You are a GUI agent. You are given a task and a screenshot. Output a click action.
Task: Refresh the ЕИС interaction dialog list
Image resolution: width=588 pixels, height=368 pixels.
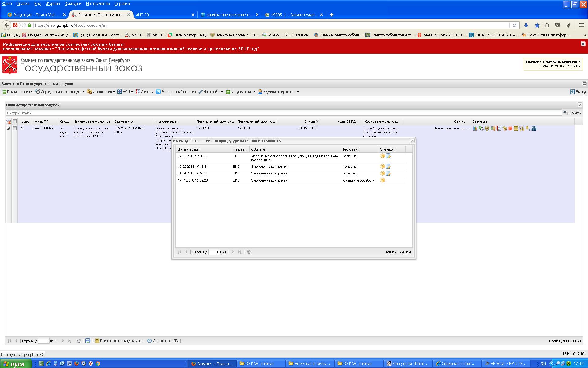[x=249, y=252]
